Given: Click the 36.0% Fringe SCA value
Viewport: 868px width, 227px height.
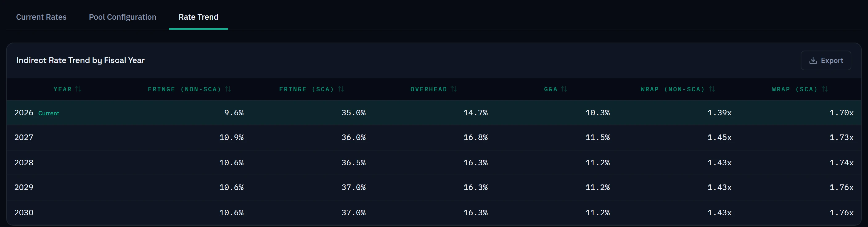Looking at the screenshot, I should coord(354,138).
